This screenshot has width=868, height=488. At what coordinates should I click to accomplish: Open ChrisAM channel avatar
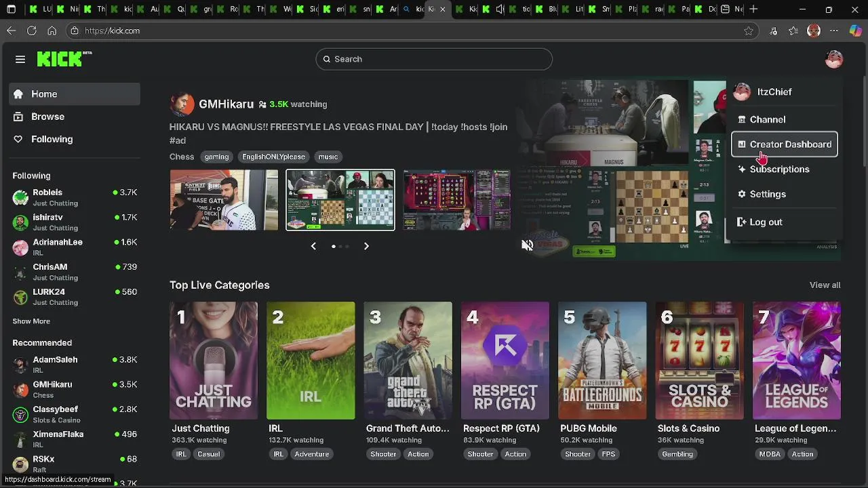pos(20,272)
